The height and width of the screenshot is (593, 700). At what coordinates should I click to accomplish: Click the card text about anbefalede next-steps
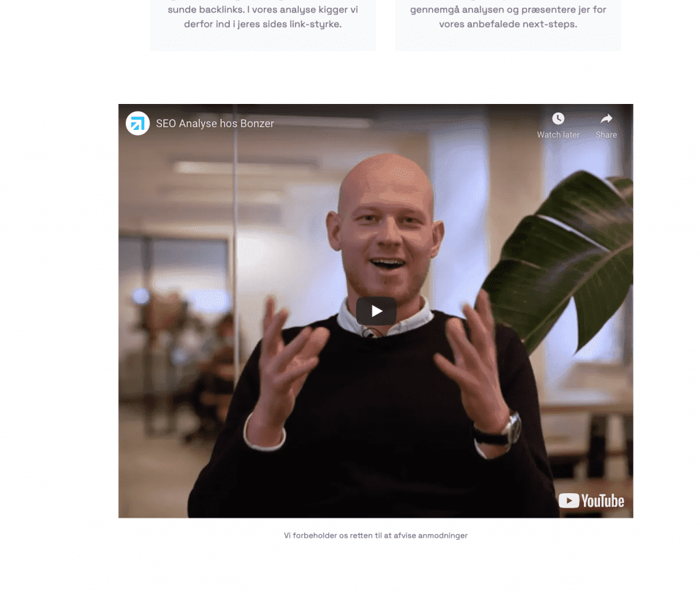[508, 17]
